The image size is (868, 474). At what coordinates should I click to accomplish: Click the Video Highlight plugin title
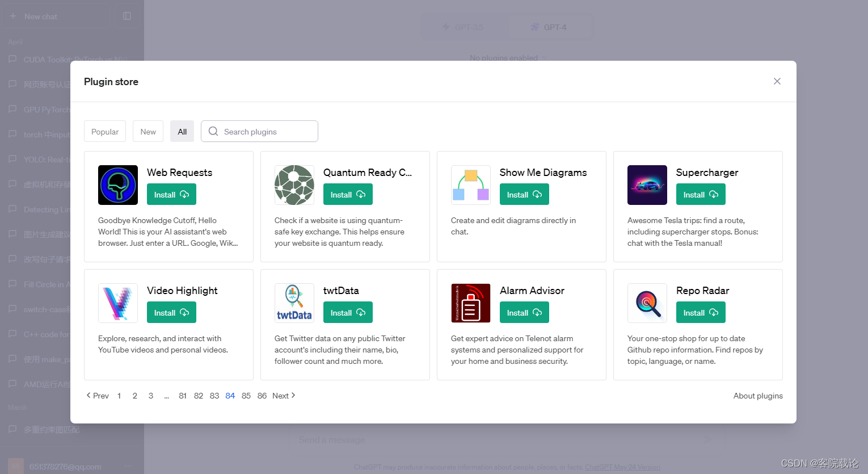[182, 291]
